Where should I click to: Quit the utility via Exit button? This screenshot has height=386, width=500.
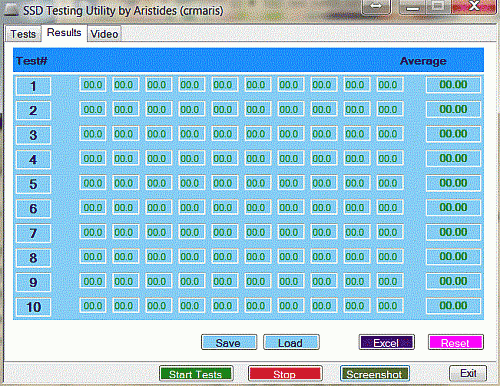468,373
